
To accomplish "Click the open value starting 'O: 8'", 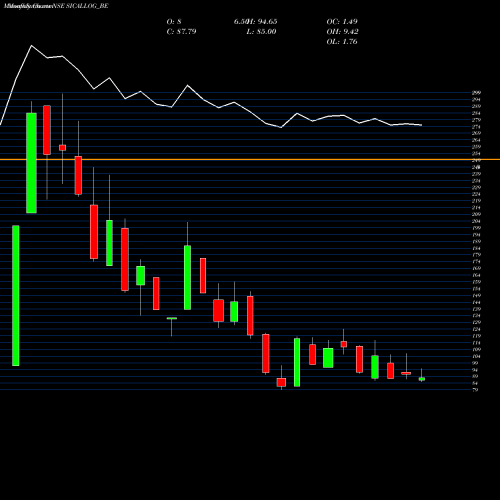I will pyautogui.click(x=174, y=22).
